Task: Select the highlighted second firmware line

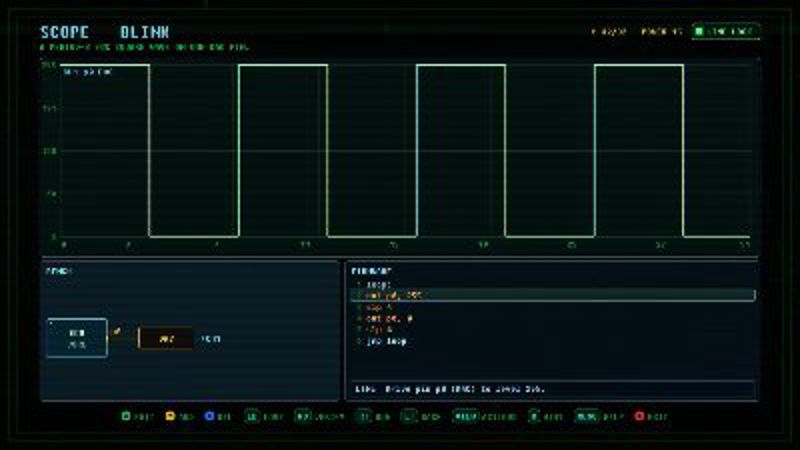Action: [x=553, y=295]
